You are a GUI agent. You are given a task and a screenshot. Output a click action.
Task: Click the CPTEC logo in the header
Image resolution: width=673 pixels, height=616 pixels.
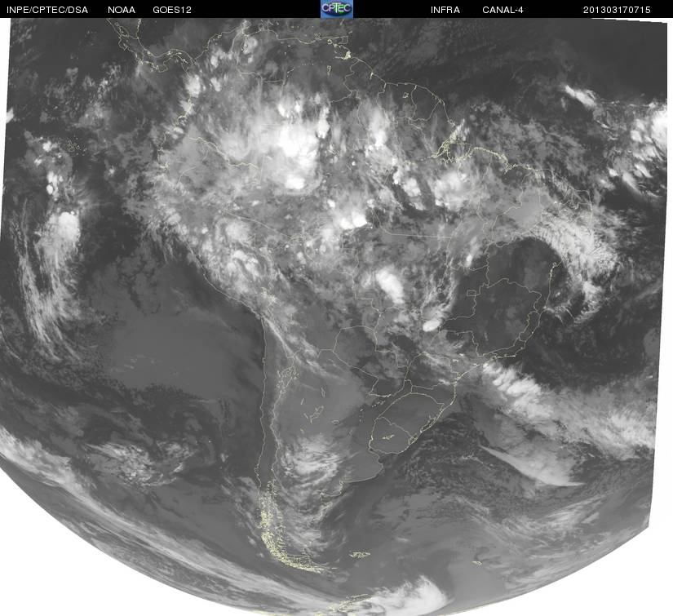click(x=336, y=9)
